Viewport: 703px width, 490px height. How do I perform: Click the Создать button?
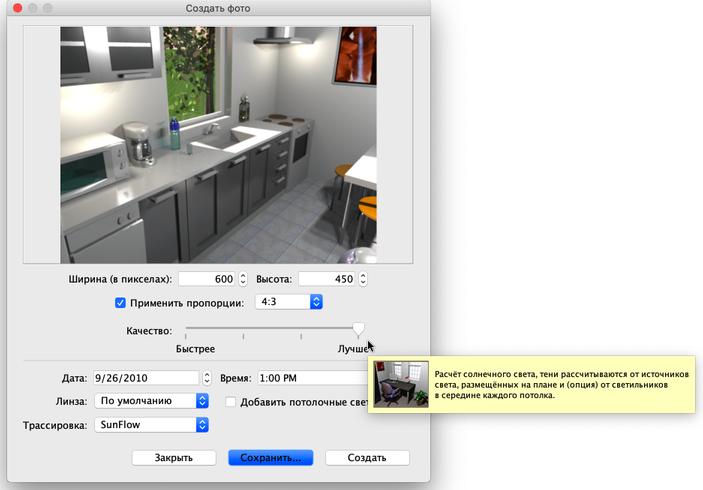(x=367, y=458)
